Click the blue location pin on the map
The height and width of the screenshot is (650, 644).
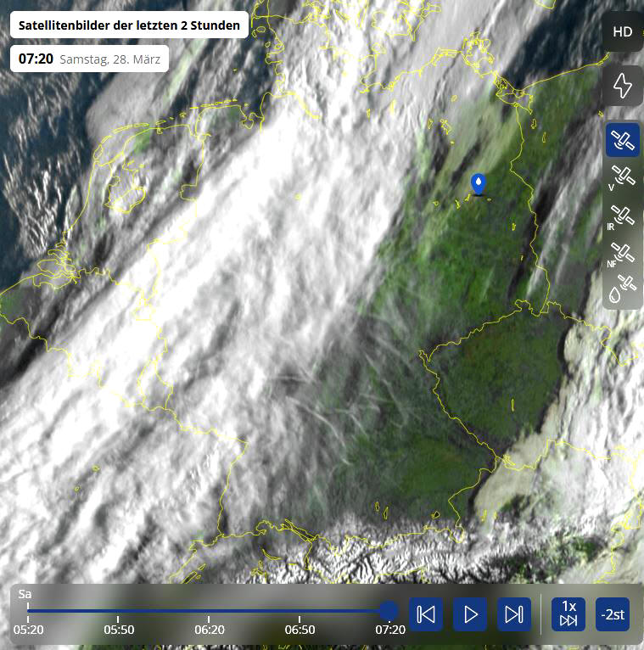tap(479, 183)
